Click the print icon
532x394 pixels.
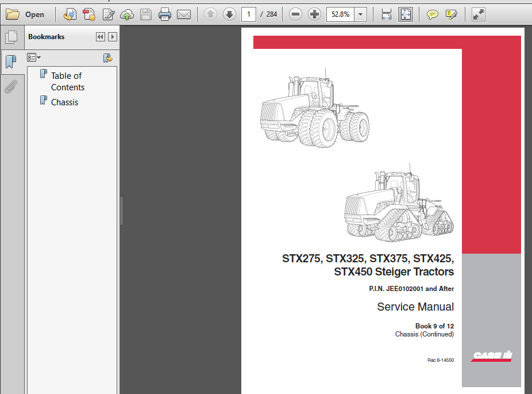165,14
